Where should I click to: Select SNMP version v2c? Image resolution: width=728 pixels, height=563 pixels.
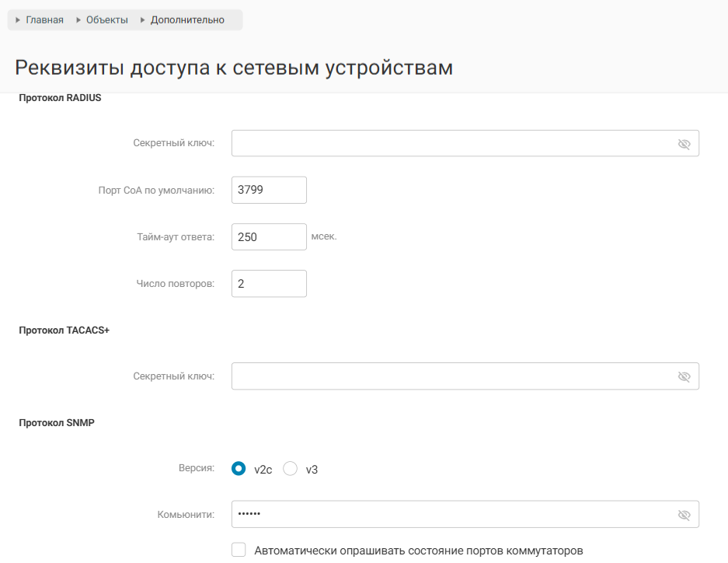click(239, 469)
